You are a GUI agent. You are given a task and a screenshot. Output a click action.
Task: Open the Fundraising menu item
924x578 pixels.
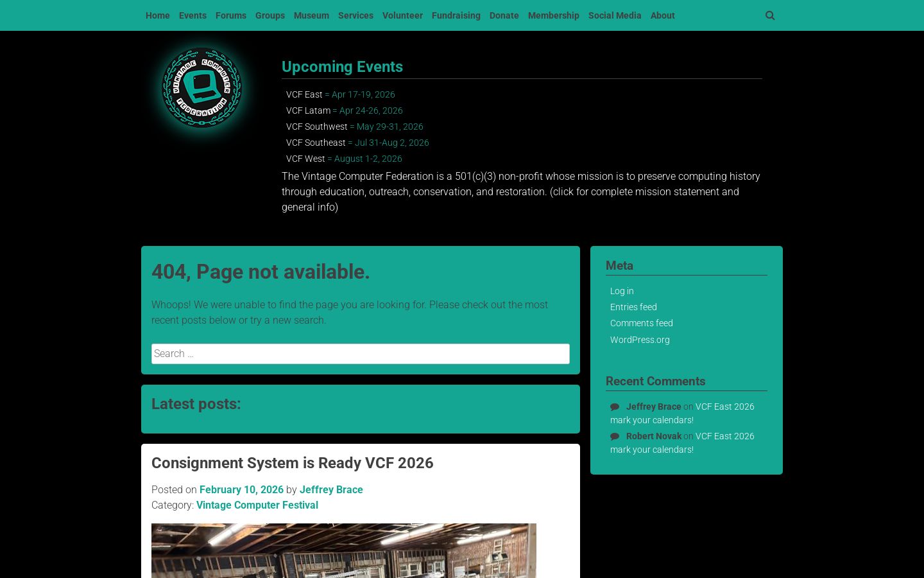(x=456, y=15)
